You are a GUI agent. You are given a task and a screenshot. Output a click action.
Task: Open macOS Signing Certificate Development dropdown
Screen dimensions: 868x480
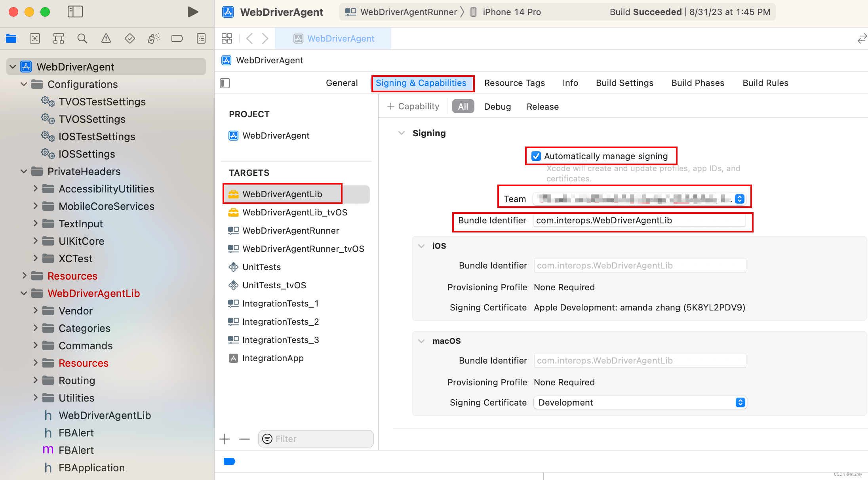coord(640,402)
